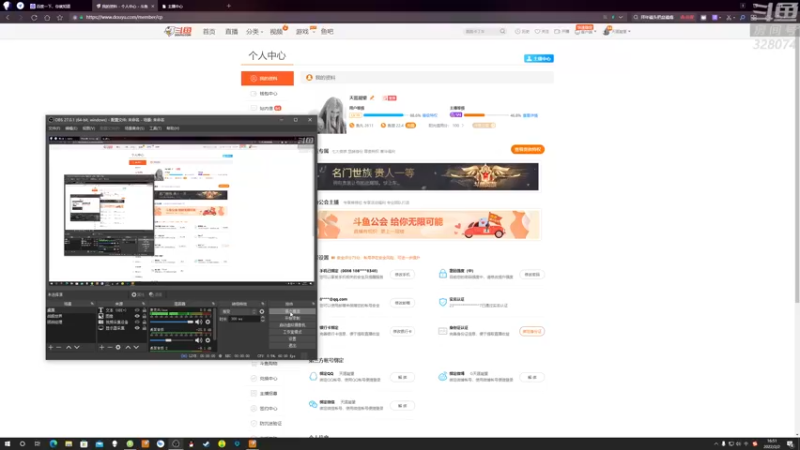Viewport: 800px width, 450px height.
Task: Move selected source down in OBS
Action: click(x=136, y=347)
